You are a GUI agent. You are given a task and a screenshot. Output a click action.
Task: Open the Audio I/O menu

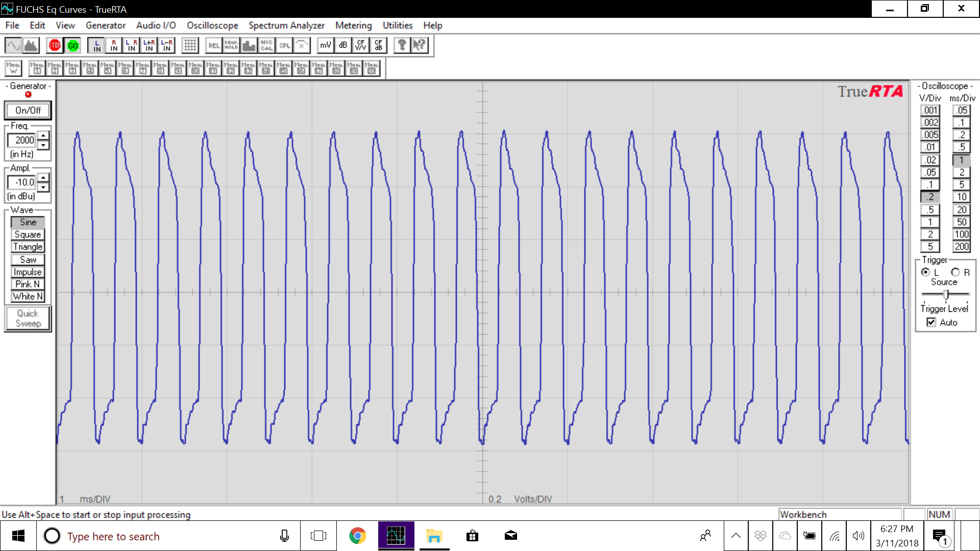[x=156, y=26]
